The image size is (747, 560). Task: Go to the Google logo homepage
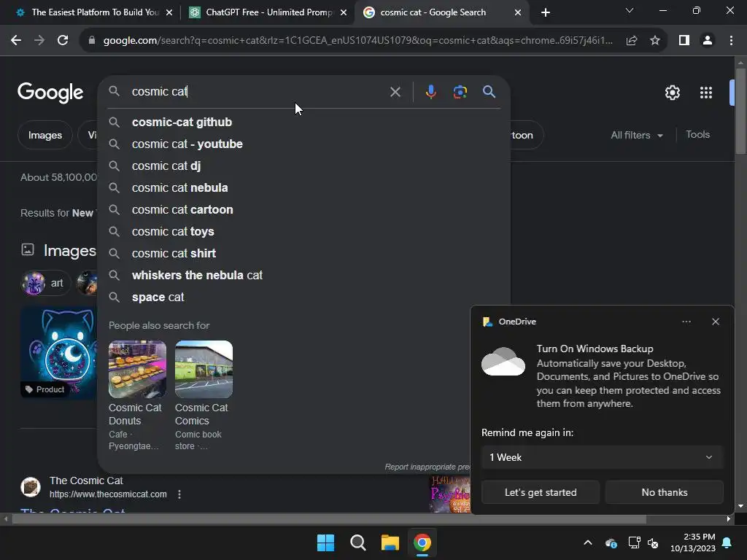pos(50,93)
